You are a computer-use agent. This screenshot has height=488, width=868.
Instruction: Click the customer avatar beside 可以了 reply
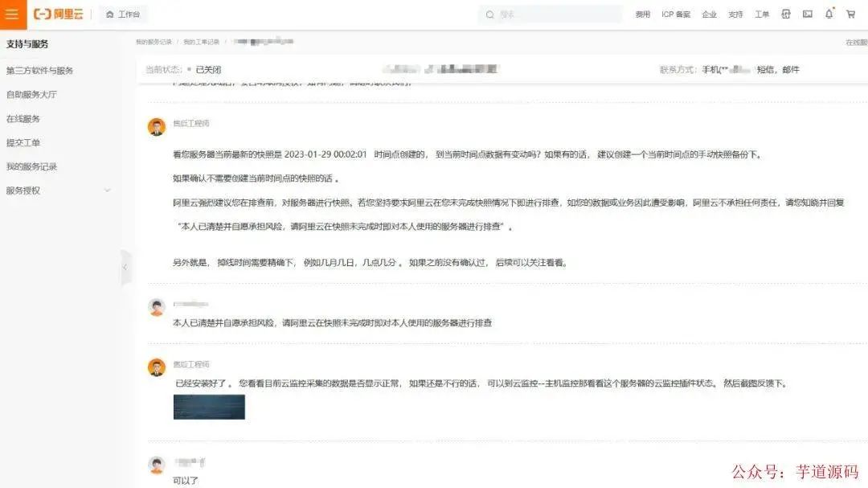[x=157, y=465]
